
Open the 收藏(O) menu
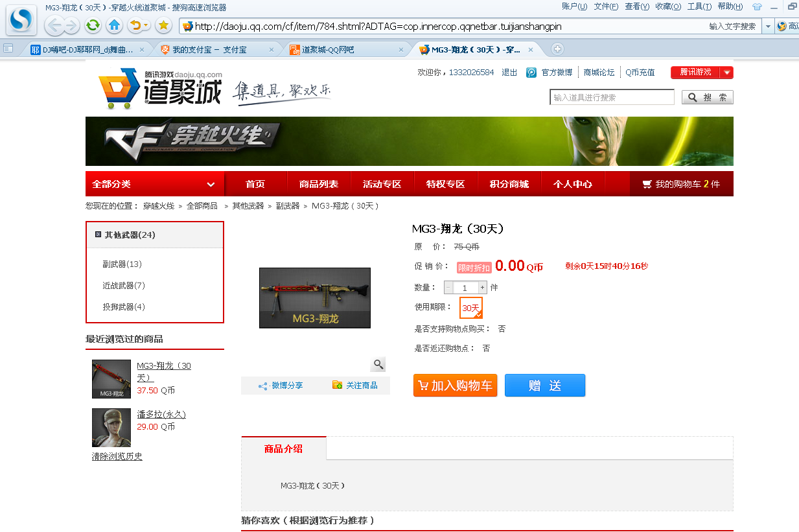pyautogui.click(x=668, y=6)
